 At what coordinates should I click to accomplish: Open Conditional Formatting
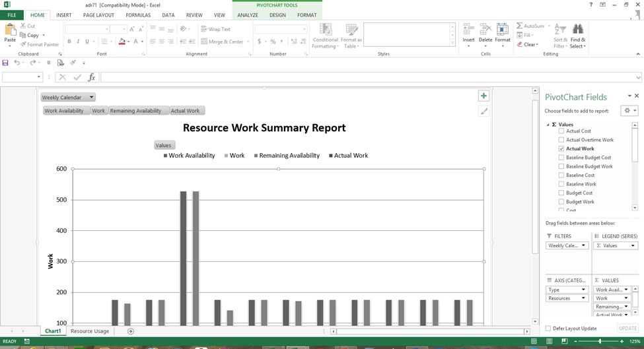click(x=325, y=36)
